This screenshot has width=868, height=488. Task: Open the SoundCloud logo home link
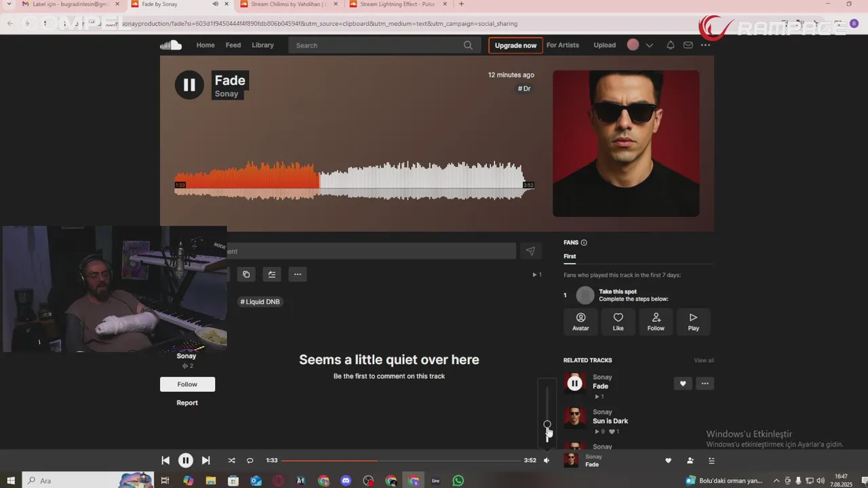(x=171, y=45)
